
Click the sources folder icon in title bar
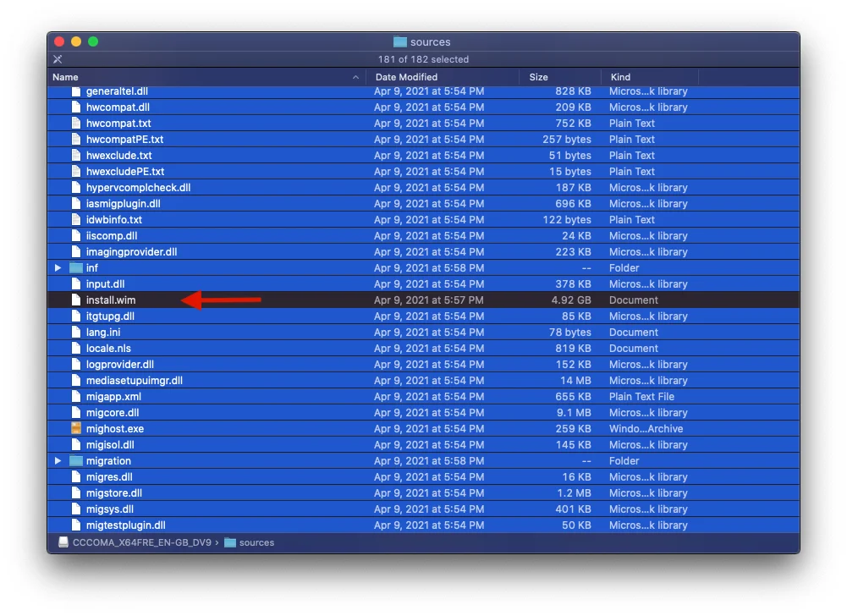pos(400,42)
